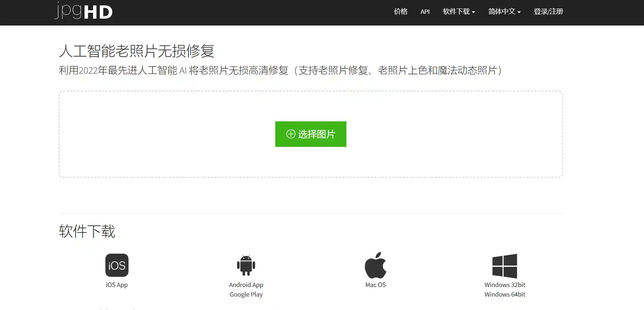Expand the 软件下载 dropdown menu
The image size is (644, 310).
coord(459,12)
